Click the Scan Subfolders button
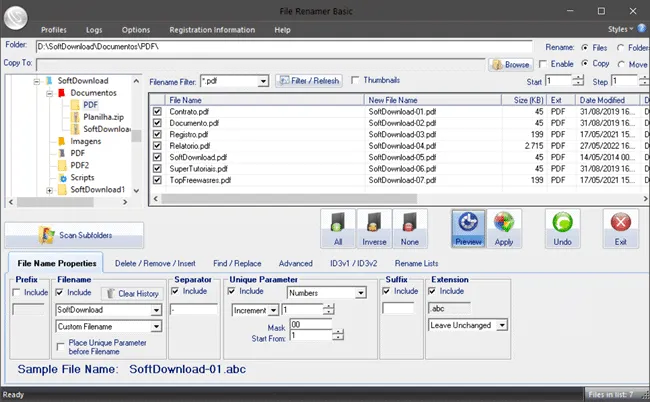 point(74,235)
